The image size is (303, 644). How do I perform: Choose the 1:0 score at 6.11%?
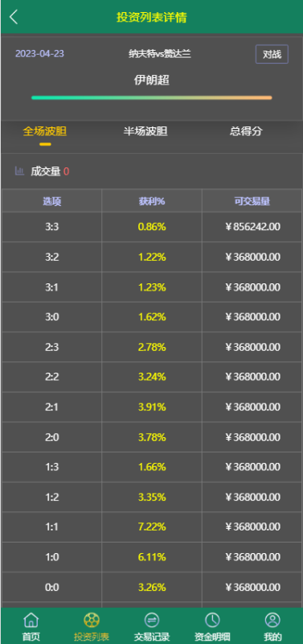click(x=152, y=557)
